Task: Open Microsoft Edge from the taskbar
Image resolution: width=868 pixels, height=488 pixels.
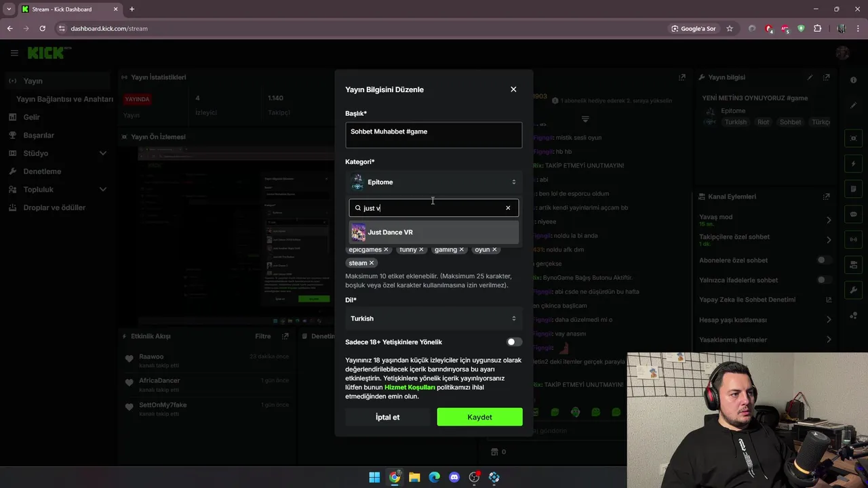Action: 434,477
